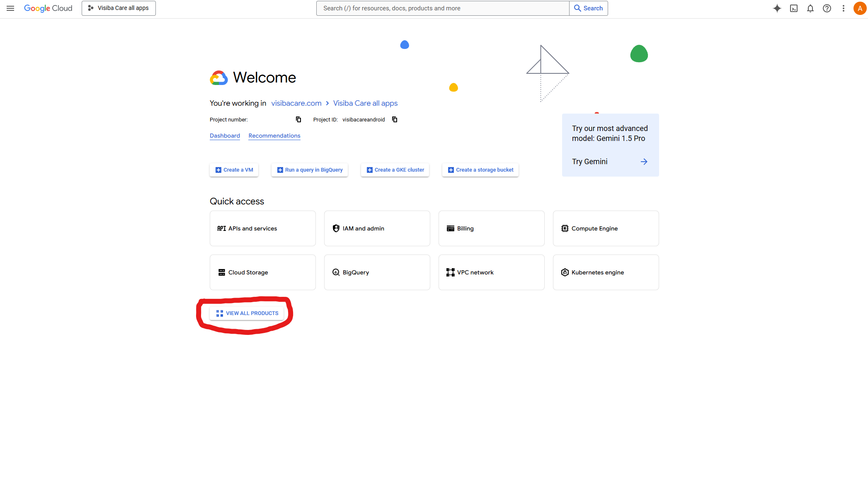Click the BigQuery magnifier icon
This screenshot has height=485, width=868.
coord(336,272)
